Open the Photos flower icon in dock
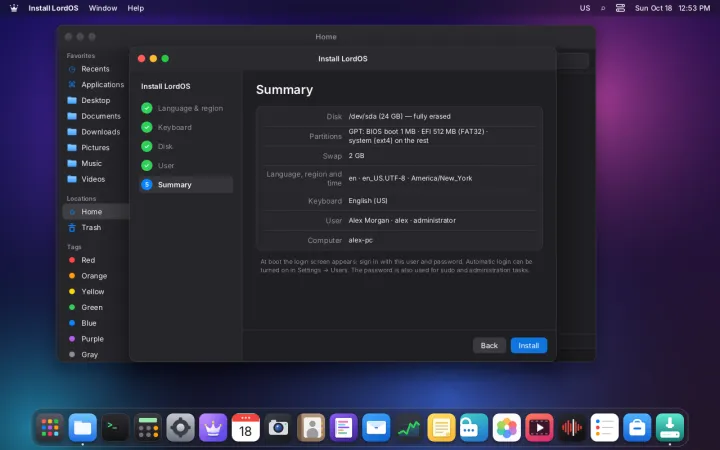 point(506,428)
